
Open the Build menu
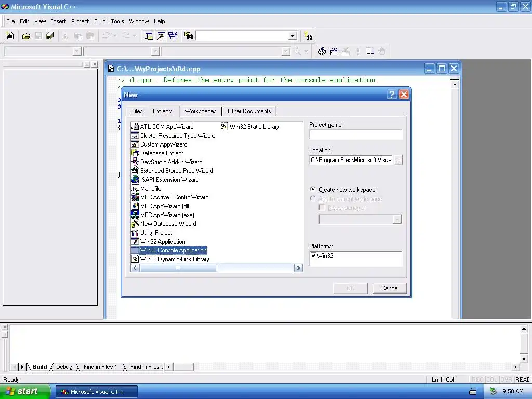tap(100, 21)
